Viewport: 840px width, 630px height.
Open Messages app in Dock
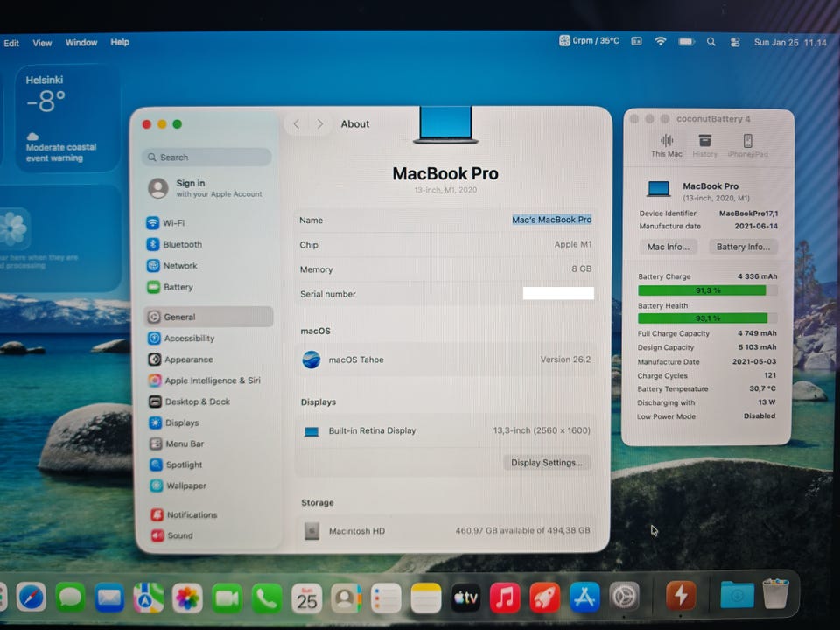pyautogui.click(x=70, y=598)
